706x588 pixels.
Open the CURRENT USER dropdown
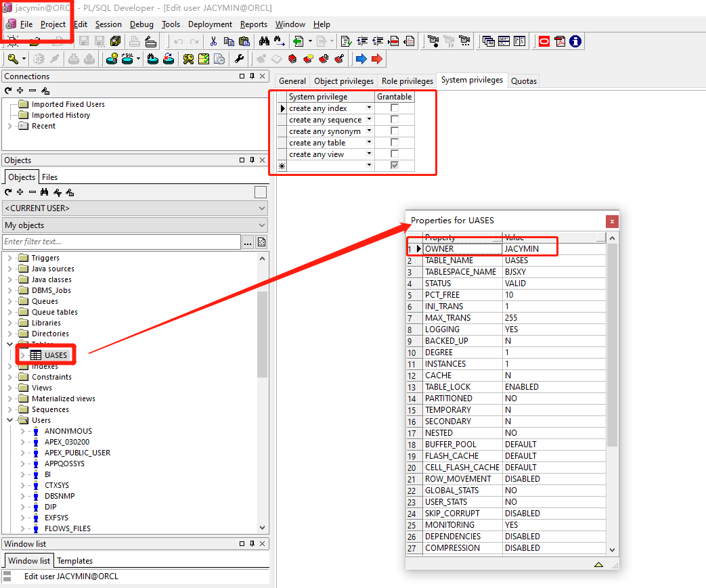point(135,208)
